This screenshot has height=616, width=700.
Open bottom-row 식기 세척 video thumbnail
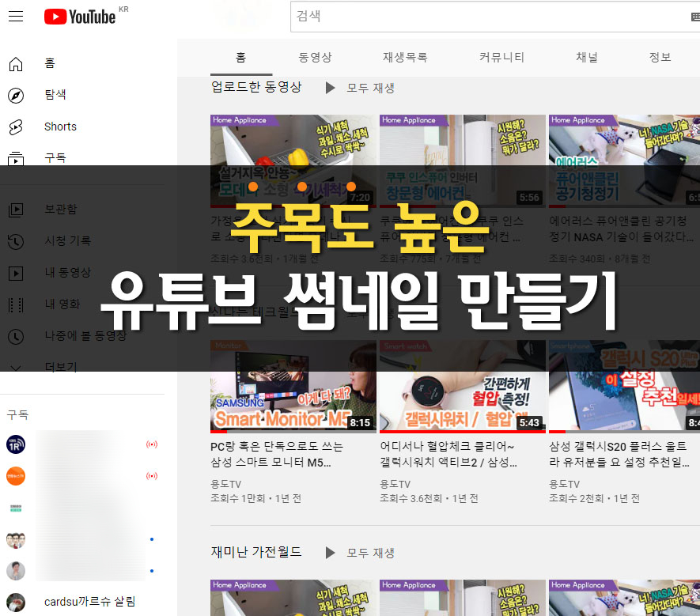click(x=293, y=598)
